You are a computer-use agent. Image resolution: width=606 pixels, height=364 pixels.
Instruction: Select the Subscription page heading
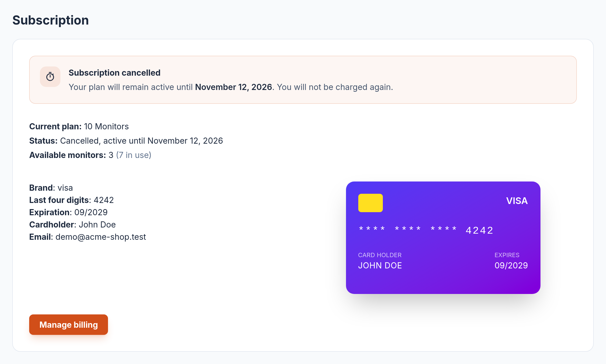click(x=51, y=20)
